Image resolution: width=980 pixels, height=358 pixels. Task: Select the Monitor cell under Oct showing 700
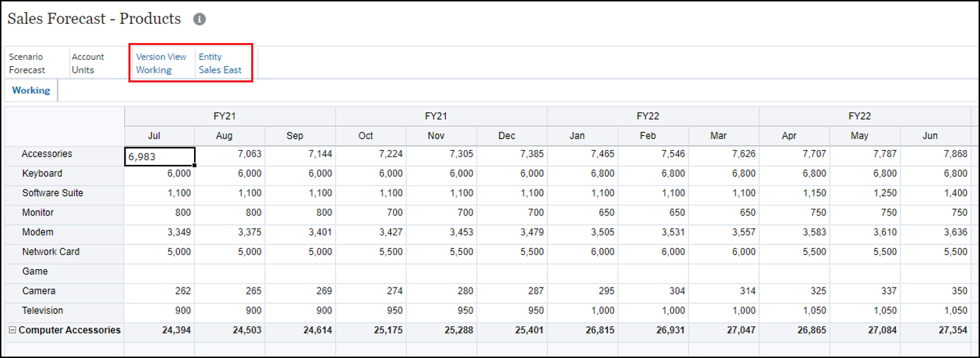coord(371,213)
